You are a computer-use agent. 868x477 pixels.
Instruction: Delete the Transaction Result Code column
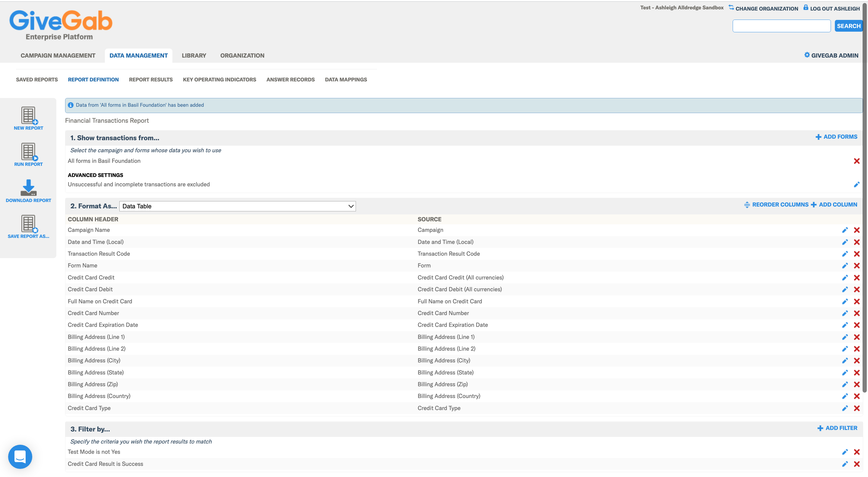pos(857,254)
